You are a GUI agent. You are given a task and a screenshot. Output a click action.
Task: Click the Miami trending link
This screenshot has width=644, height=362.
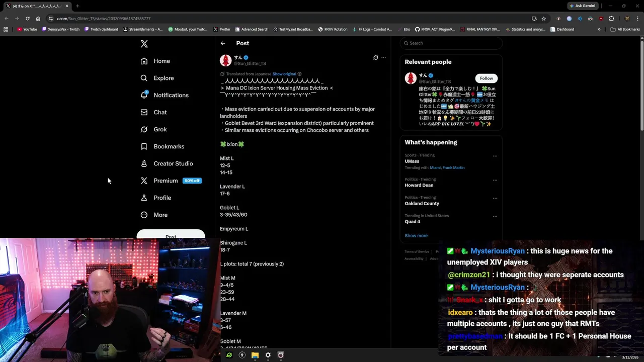[435, 167]
